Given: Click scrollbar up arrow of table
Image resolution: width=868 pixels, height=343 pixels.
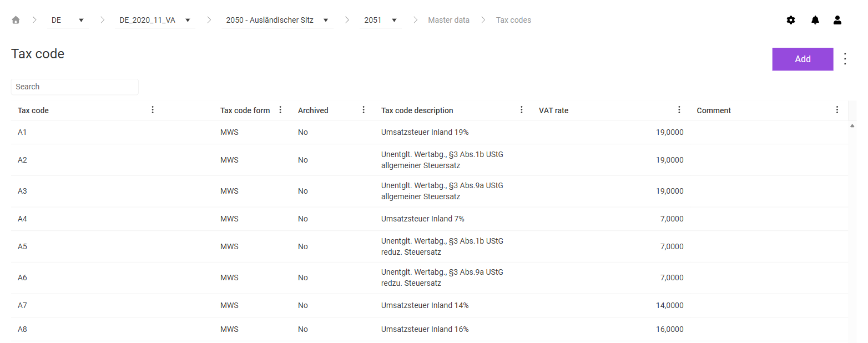Looking at the screenshot, I should [852, 126].
